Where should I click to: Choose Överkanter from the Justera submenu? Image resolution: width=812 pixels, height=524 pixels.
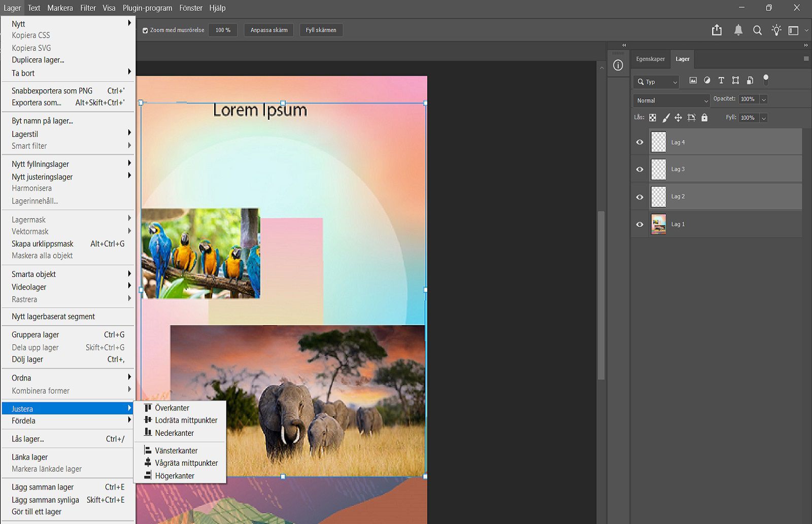[172, 408]
